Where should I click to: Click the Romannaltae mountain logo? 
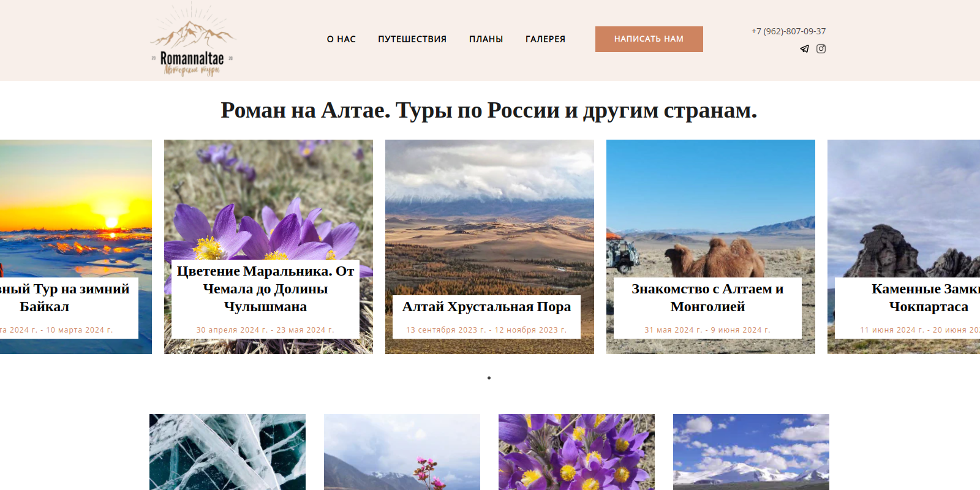[192, 40]
